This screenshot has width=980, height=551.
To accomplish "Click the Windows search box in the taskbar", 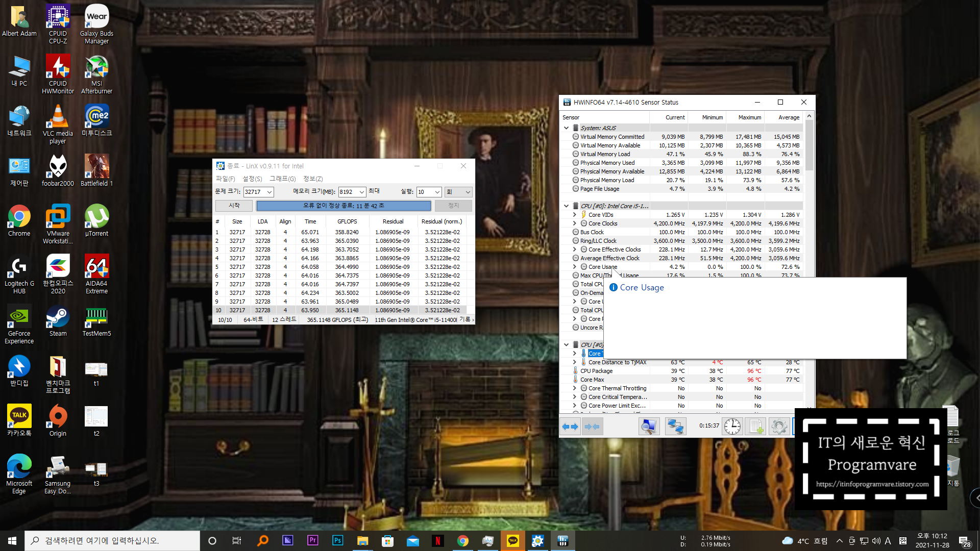I will coord(112,541).
